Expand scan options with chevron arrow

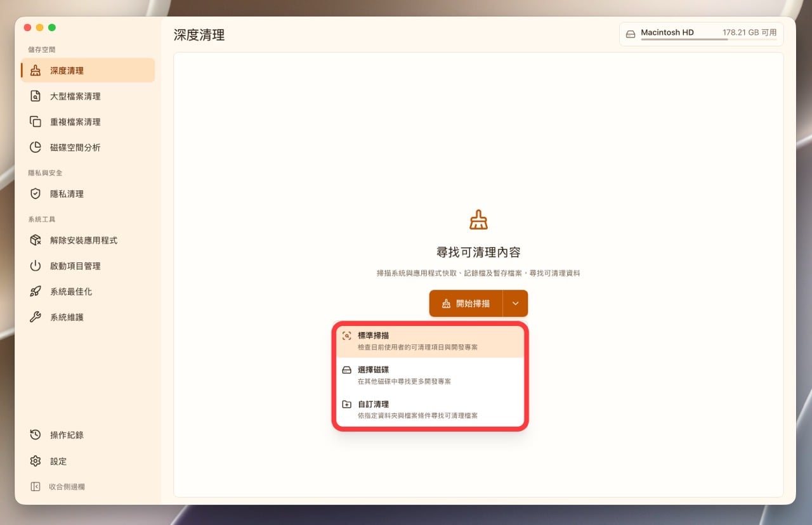pos(515,304)
